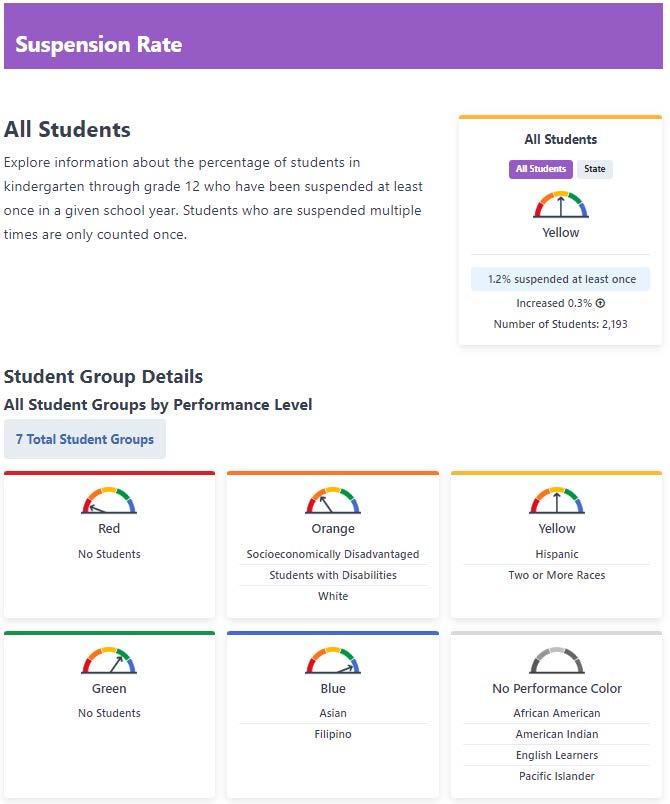
Task: Open Two or More Races group
Action: 557,575
